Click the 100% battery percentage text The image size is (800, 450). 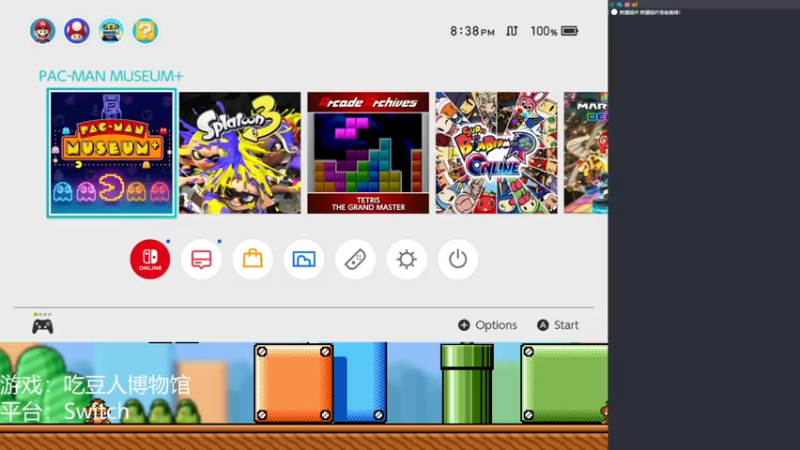coord(544,32)
